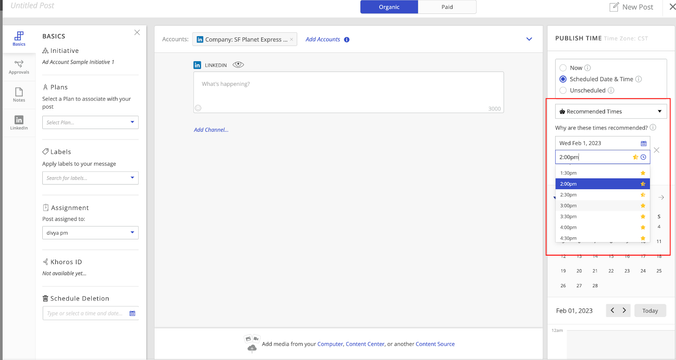The image size is (676, 360).
Task: Select the Now radio button
Action: (x=563, y=68)
